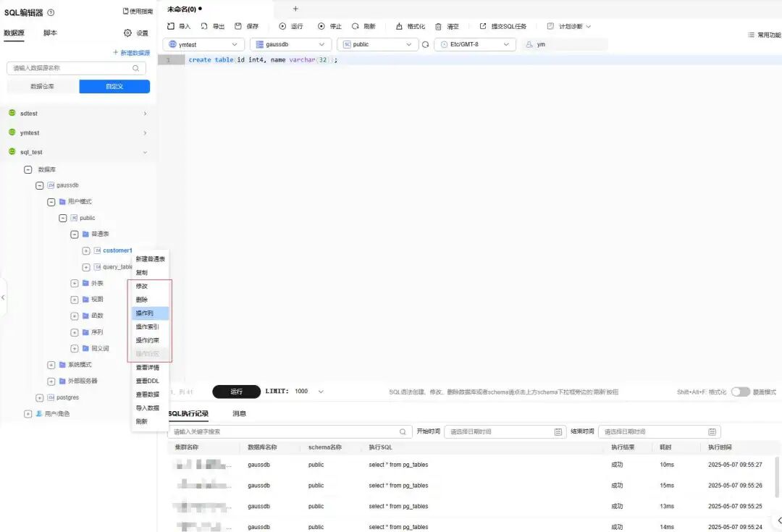This screenshot has height=532, width=782.
Task: Click the start time date picker field
Action: (x=505, y=432)
